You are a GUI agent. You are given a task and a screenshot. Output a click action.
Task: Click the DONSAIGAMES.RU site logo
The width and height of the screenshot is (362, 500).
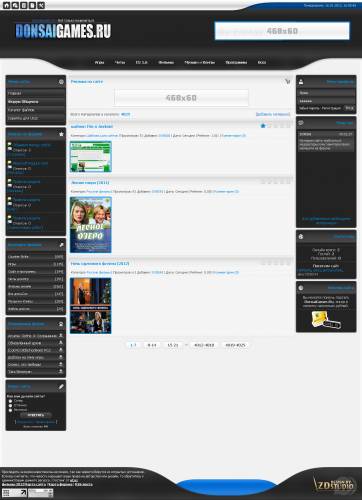point(63,31)
